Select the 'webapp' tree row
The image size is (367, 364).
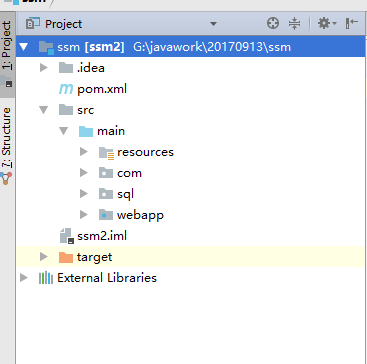190,215
